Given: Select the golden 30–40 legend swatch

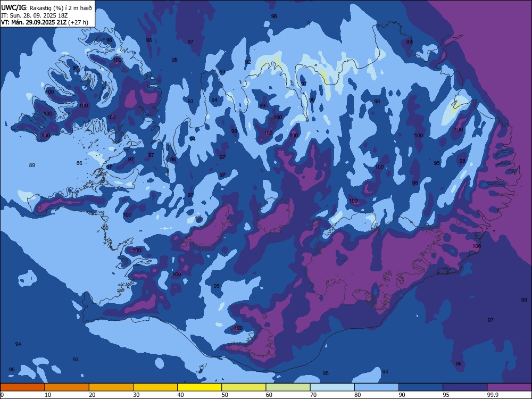Looking at the screenshot, I should (x=155, y=387).
